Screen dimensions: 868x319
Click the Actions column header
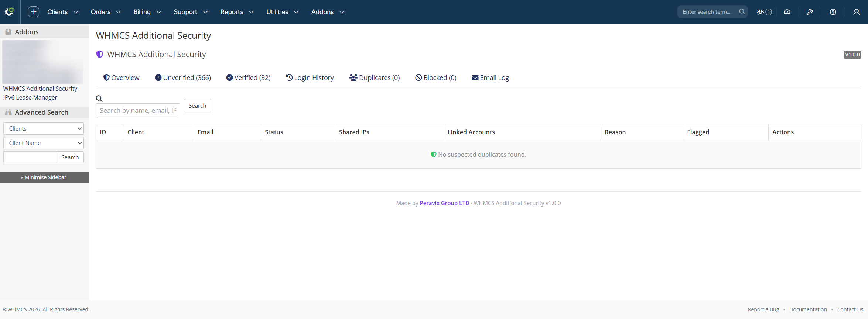coord(814,132)
